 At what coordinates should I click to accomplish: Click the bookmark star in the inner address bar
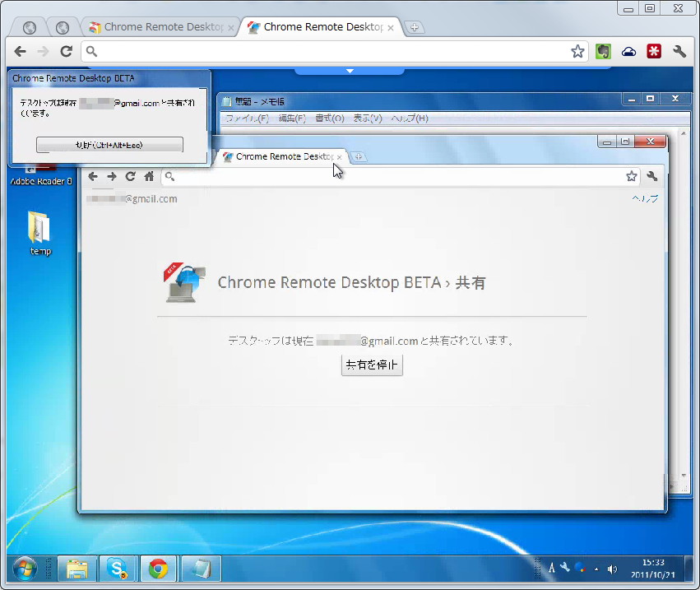point(632,176)
